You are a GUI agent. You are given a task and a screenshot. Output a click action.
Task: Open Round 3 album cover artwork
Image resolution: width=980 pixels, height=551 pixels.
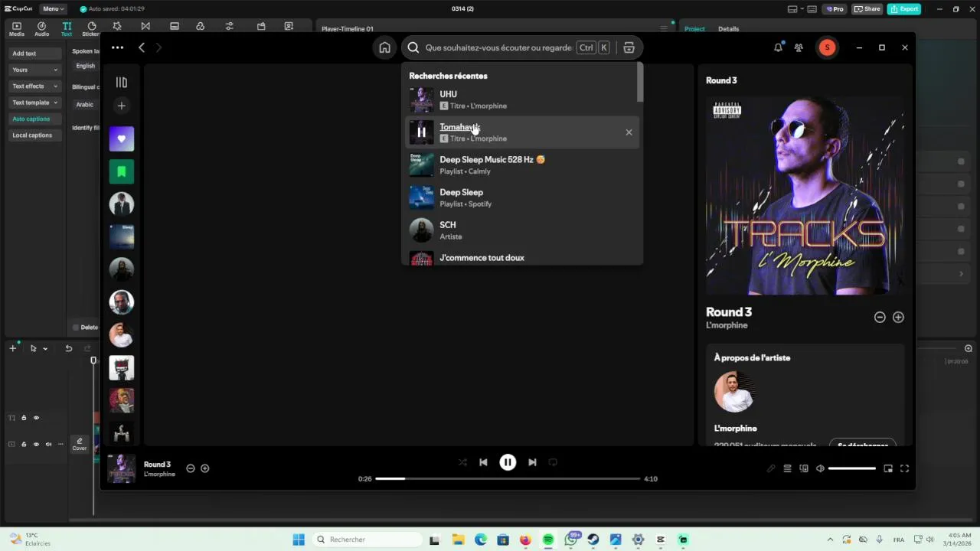pos(805,195)
